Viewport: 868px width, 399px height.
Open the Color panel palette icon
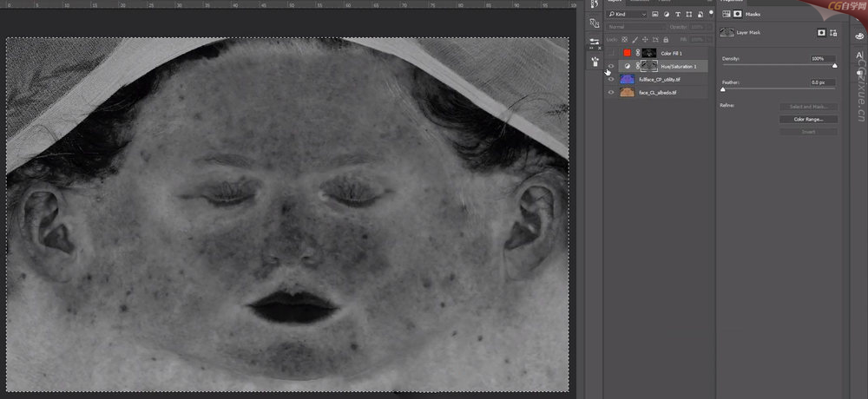859,36
